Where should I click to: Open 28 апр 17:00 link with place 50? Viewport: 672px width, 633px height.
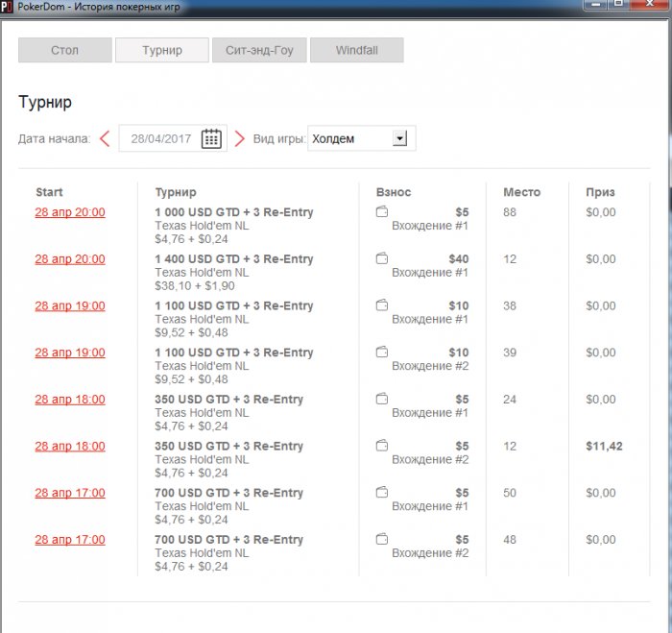coord(70,493)
